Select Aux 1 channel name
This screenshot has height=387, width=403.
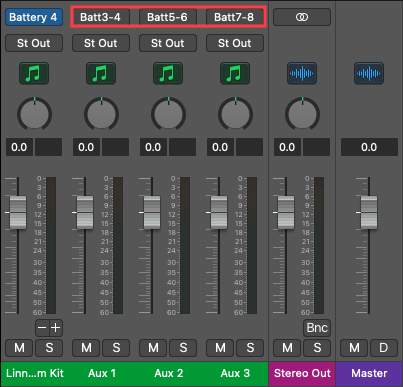tap(102, 373)
